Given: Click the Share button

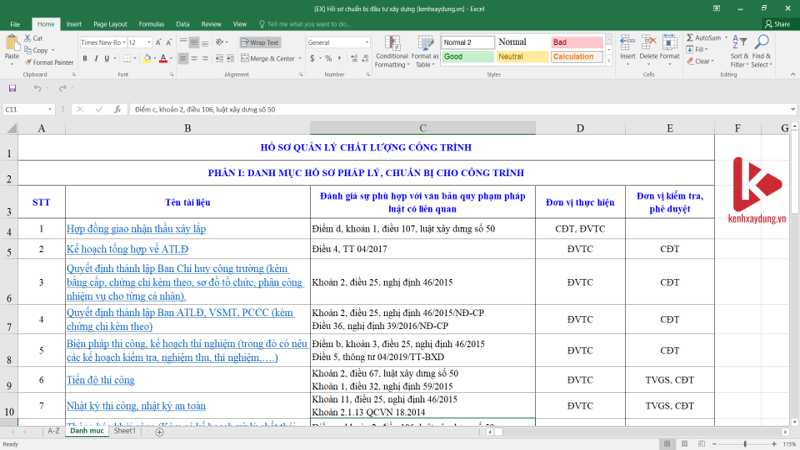Looking at the screenshot, I should (775, 23).
